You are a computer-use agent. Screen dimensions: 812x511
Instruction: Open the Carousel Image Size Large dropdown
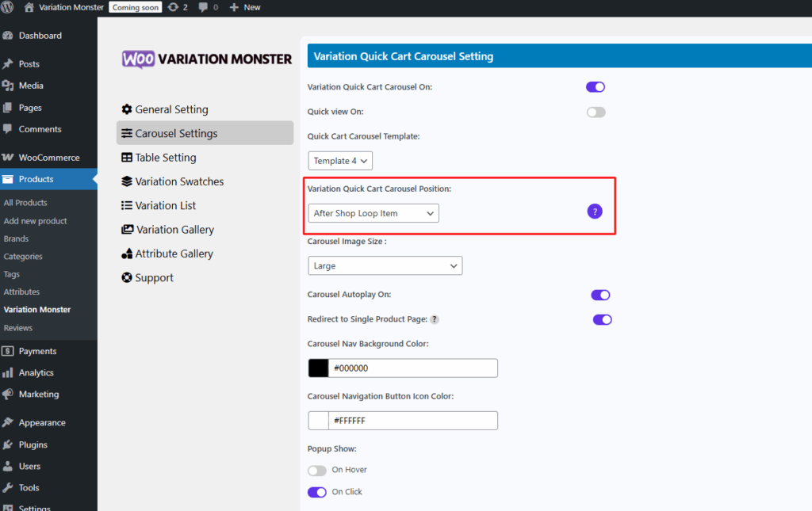pyautogui.click(x=385, y=266)
